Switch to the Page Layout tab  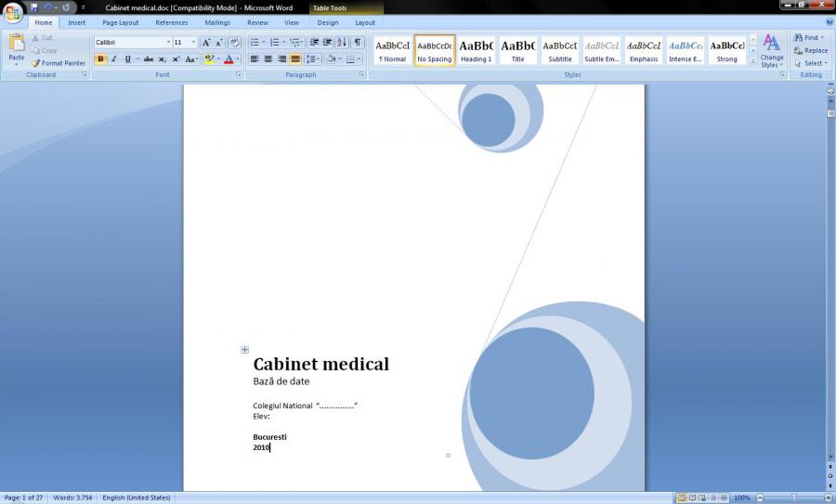[x=121, y=22]
